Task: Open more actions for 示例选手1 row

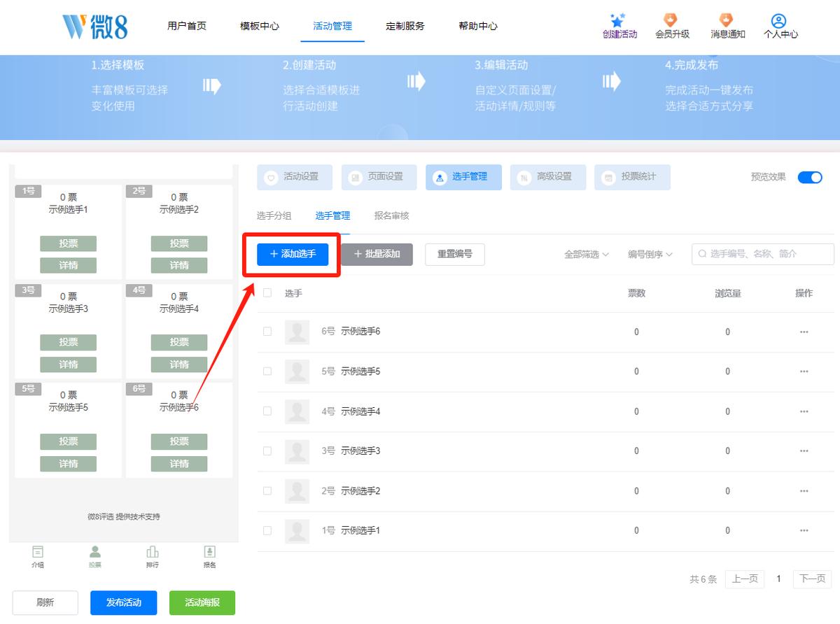Action: click(804, 530)
